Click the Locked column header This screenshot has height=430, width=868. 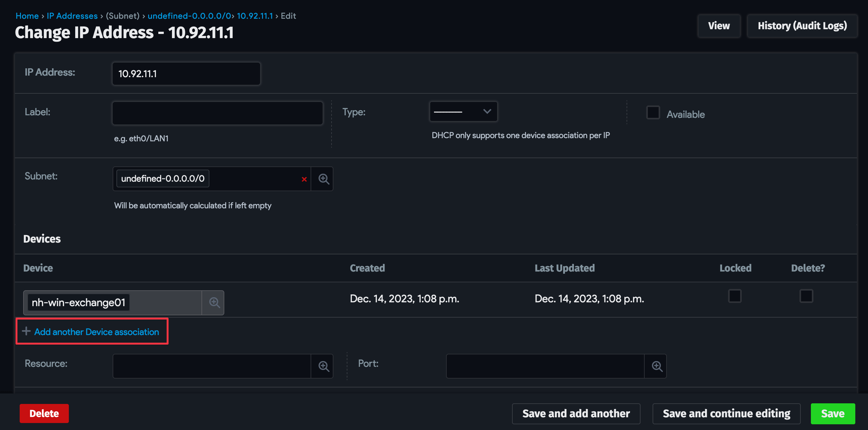click(x=735, y=268)
